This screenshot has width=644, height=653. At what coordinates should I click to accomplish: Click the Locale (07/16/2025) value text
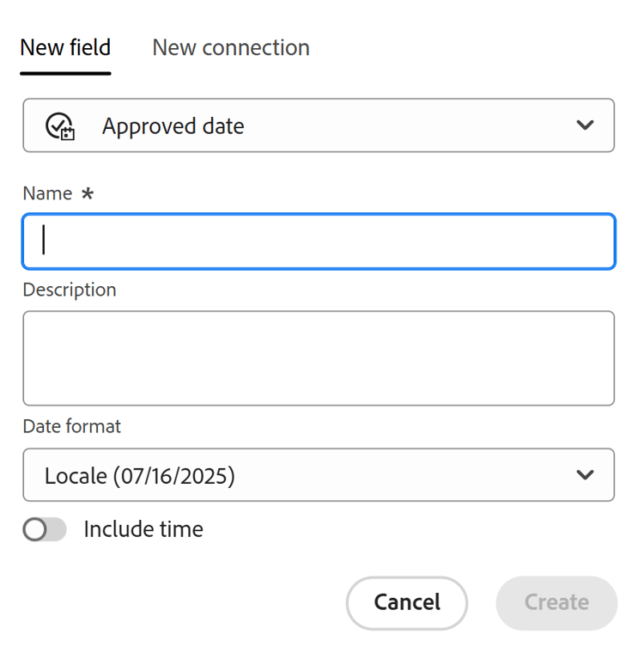pyautogui.click(x=140, y=475)
